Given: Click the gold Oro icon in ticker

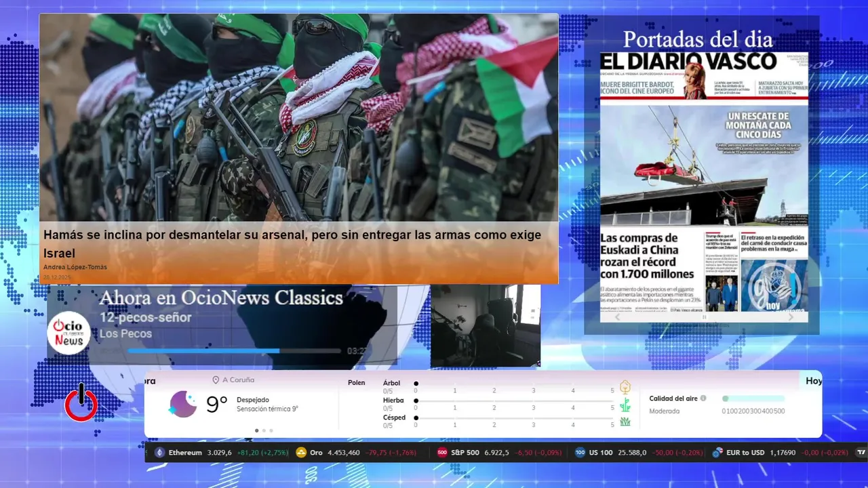Looking at the screenshot, I should [301, 453].
